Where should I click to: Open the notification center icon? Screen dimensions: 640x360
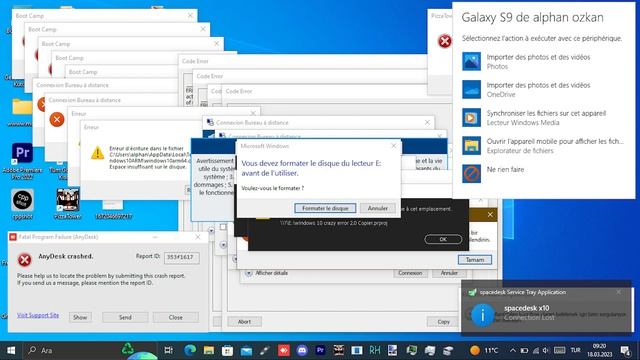[x=625, y=350]
